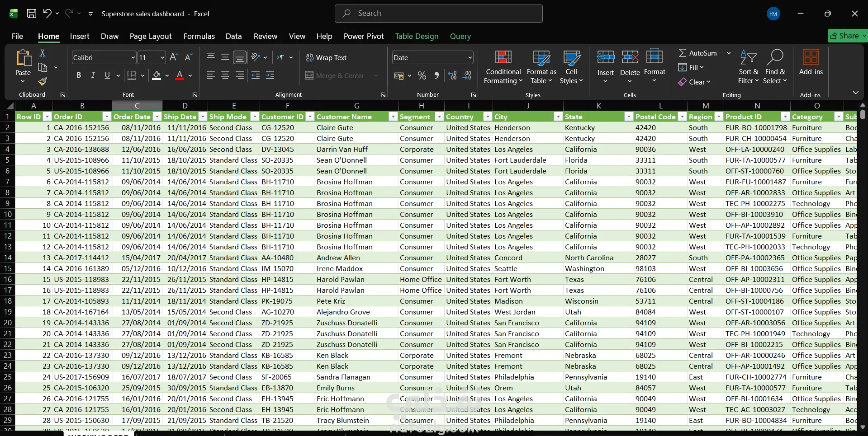Switch to the Insert tab
This screenshot has width=868, height=436.
click(x=80, y=36)
